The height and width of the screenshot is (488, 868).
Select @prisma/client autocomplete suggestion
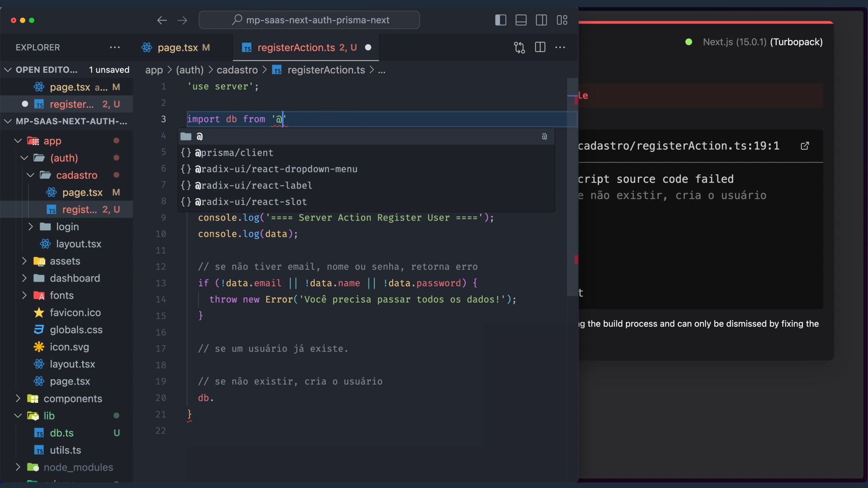pyautogui.click(x=234, y=153)
